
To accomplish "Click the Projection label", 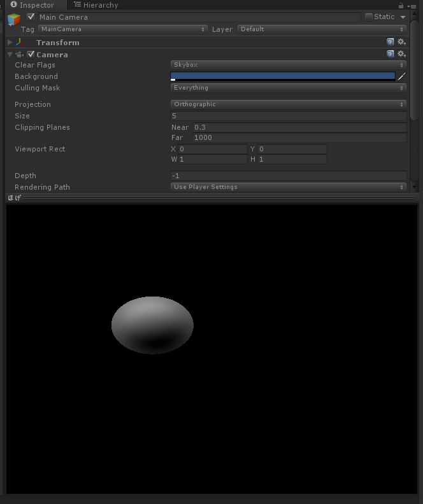I will (32, 104).
